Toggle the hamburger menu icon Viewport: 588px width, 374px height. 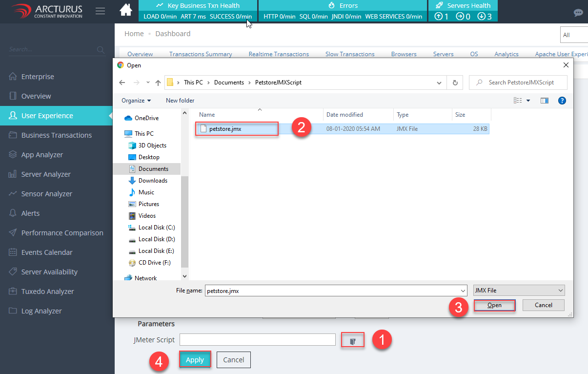pos(100,11)
